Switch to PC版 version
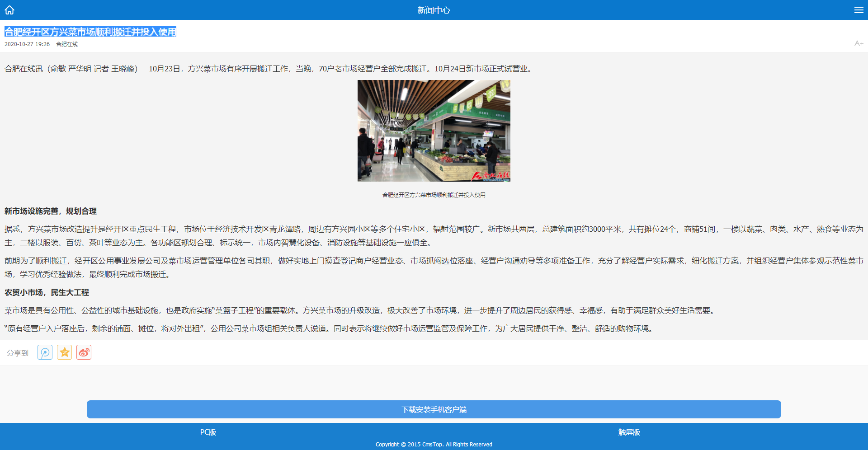Image resolution: width=868 pixels, height=450 pixels. pos(208,432)
